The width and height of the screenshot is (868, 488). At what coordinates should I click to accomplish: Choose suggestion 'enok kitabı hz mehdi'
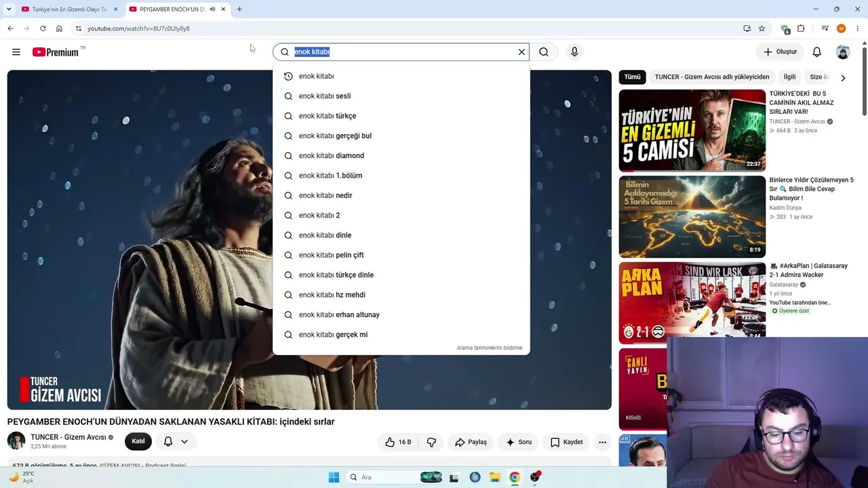(x=401, y=295)
